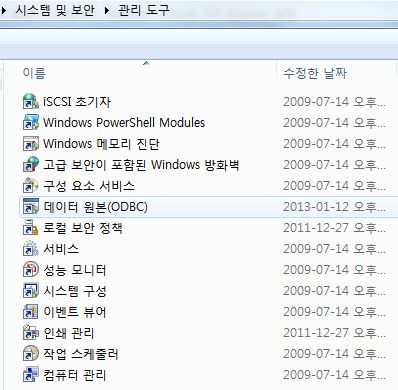Image resolution: width=398 pixels, height=390 pixels.
Task: Expand the arrow before 시스템 및 보안
Action: pos(4,10)
